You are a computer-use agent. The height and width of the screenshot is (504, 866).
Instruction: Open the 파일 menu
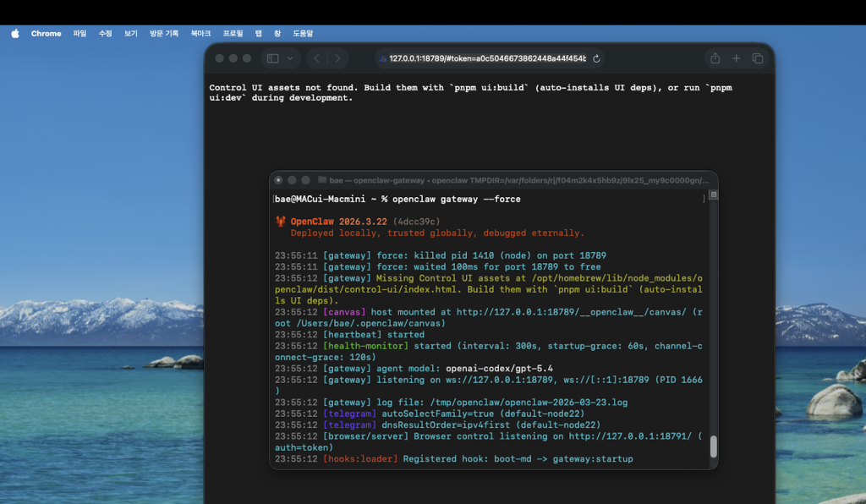[79, 34]
